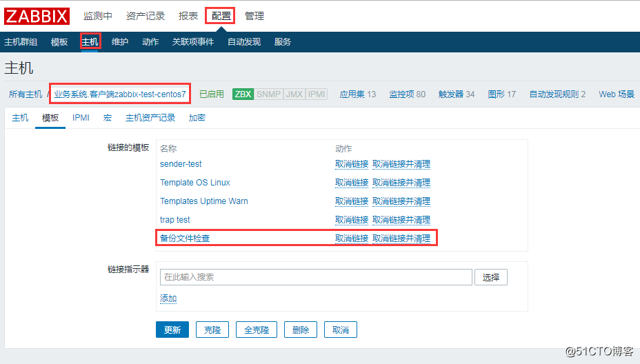Screen dimensions: 640x364
Task: Click 取消链接 for Templates Uptime Warn
Action: click(x=352, y=201)
